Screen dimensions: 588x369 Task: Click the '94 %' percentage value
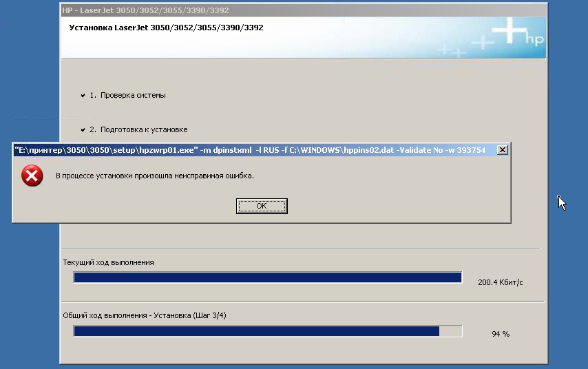point(501,334)
